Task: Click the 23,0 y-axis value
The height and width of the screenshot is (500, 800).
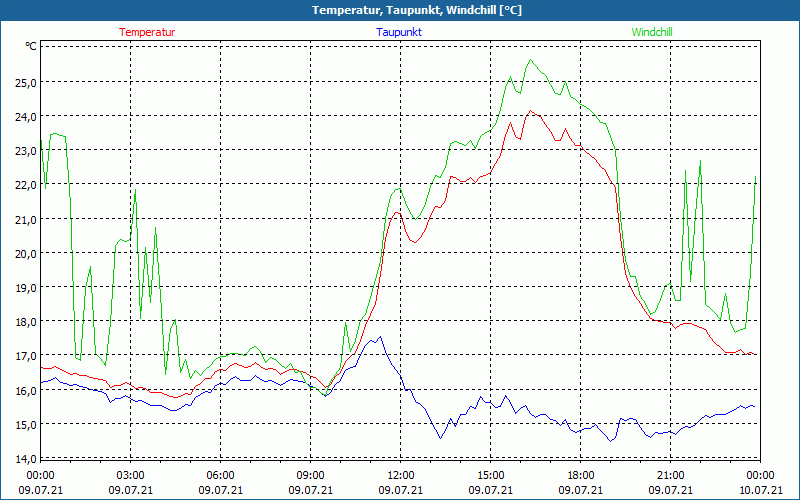Action: pyautogui.click(x=26, y=151)
